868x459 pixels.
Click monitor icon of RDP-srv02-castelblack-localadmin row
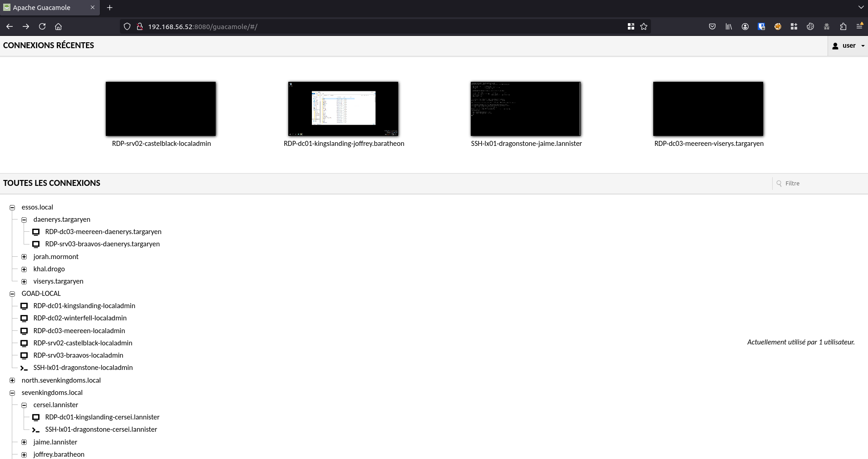[24, 343]
